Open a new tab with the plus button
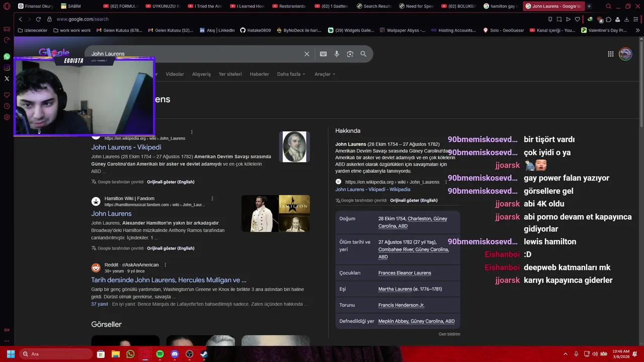Image resolution: width=644 pixels, height=362 pixels. [589, 7]
